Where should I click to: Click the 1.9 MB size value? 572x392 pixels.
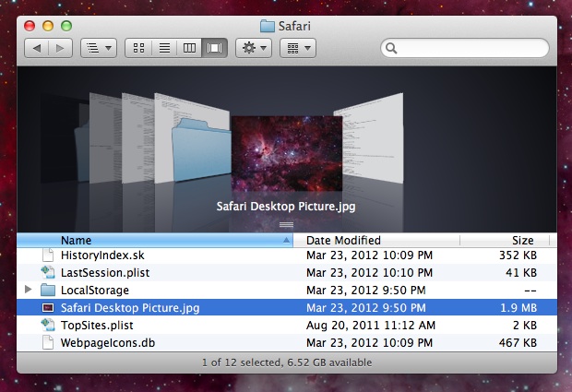coord(518,308)
